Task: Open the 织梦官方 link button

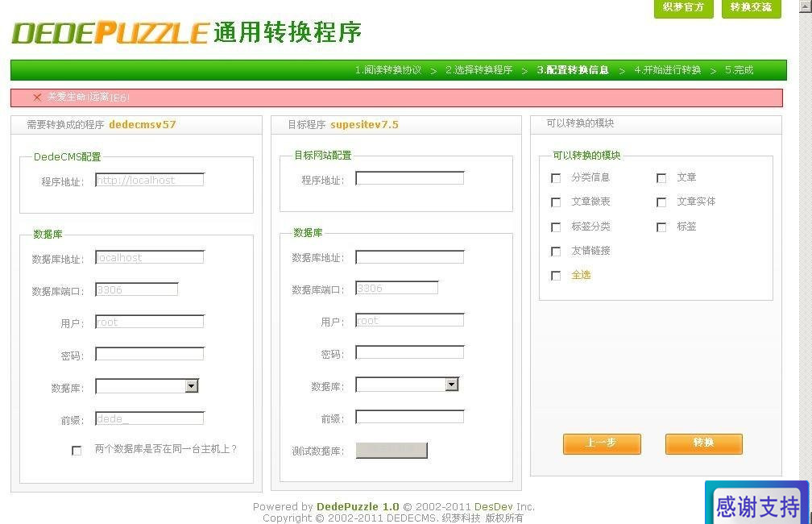Action: (x=684, y=8)
